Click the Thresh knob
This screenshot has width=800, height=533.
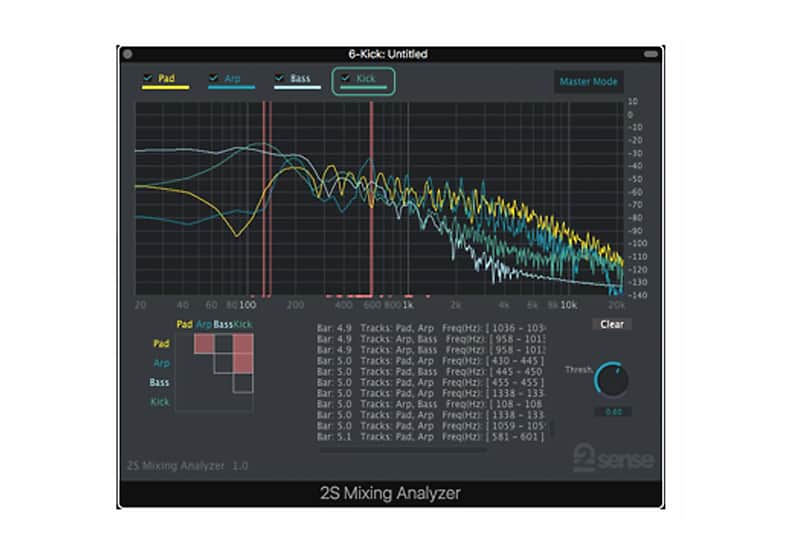[x=611, y=380]
